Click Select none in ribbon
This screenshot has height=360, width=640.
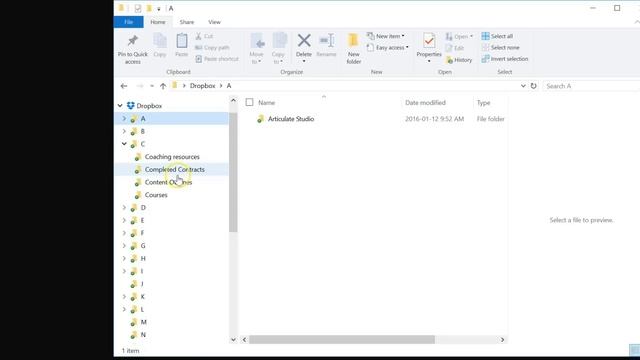tap(500, 48)
